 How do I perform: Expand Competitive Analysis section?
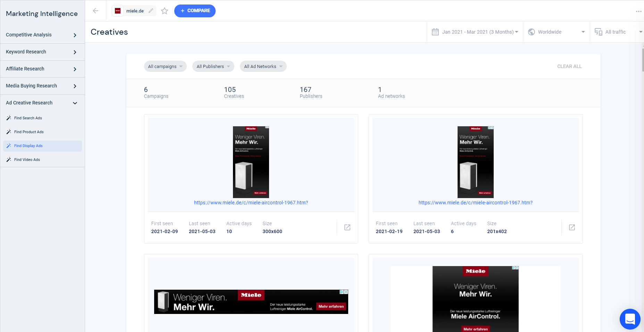(x=42, y=35)
